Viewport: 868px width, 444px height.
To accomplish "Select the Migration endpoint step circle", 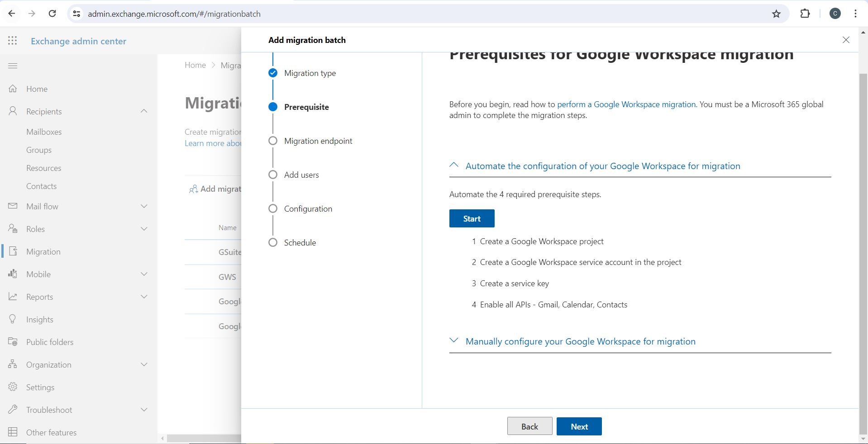I will [x=273, y=141].
